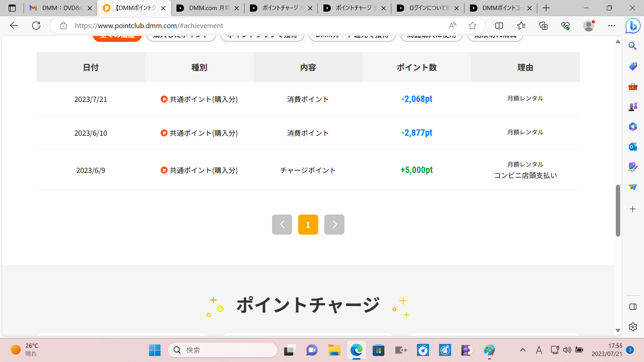Viewport: 644px width, 362px height.
Task: Open Microsoft 365 in the sidebar
Action: pos(633,126)
